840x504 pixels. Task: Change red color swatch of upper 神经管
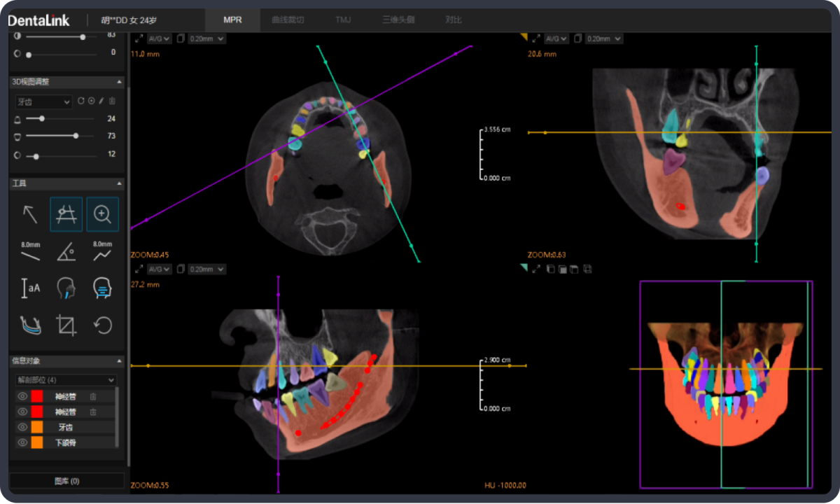(37, 396)
